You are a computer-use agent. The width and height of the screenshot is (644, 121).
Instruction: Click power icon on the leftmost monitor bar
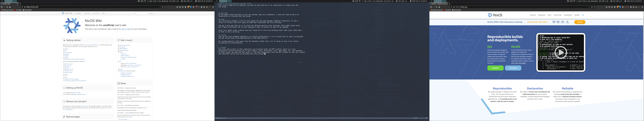click(2, 1)
